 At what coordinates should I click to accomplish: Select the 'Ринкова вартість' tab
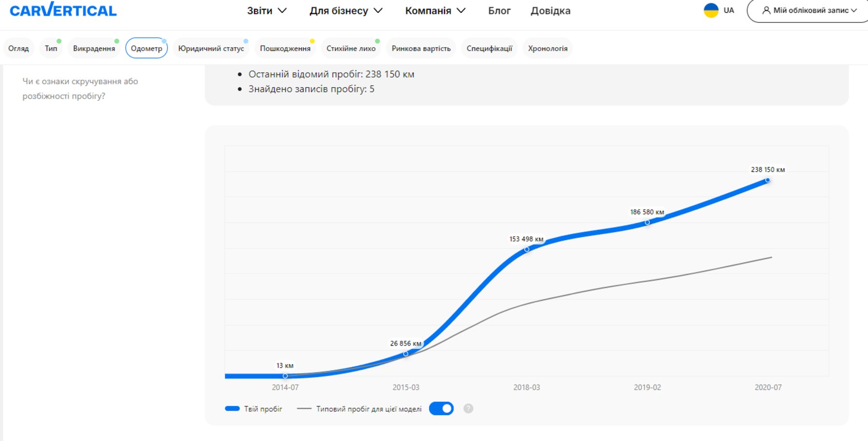click(421, 48)
